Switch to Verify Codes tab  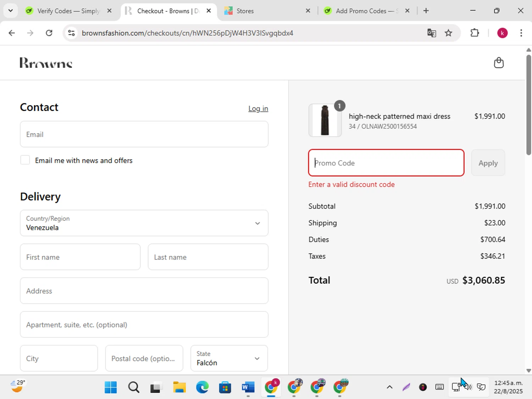click(67, 11)
